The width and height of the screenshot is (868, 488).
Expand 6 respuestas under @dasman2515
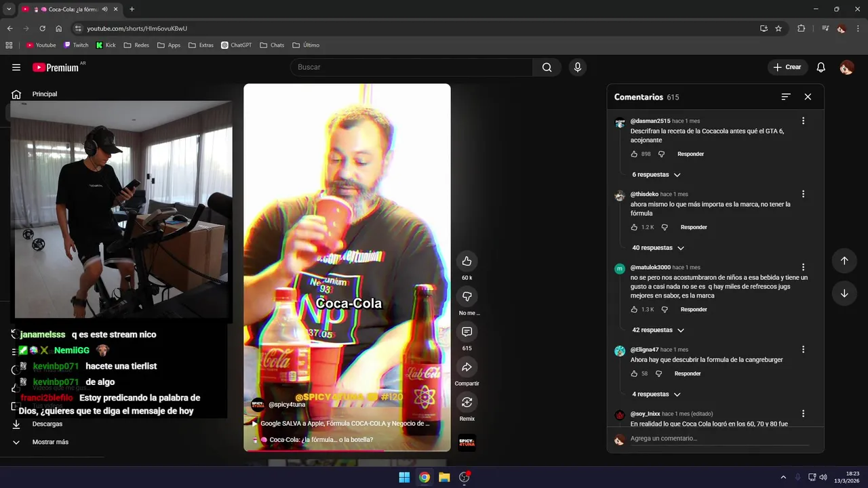pyautogui.click(x=656, y=174)
